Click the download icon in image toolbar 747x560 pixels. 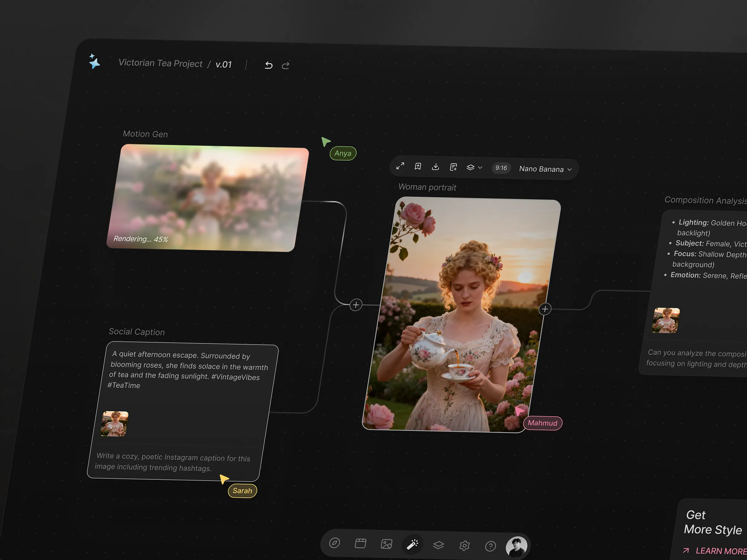click(436, 166)
